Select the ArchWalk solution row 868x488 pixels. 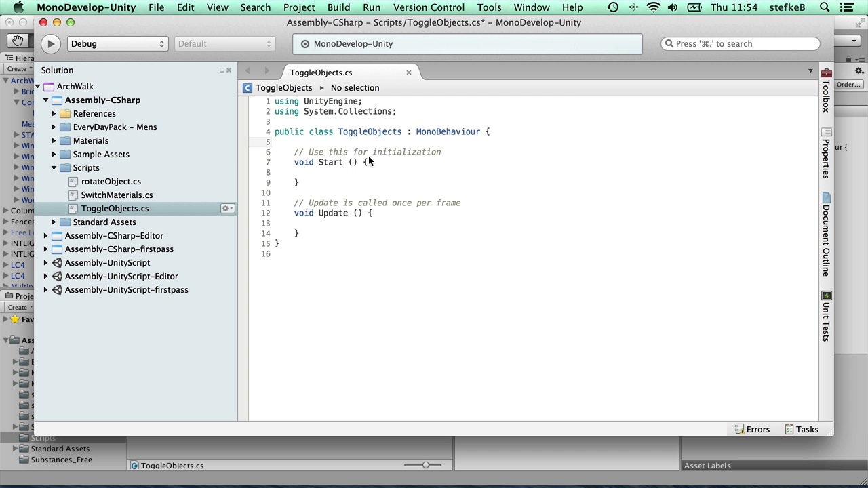click(x=136, y=87)
